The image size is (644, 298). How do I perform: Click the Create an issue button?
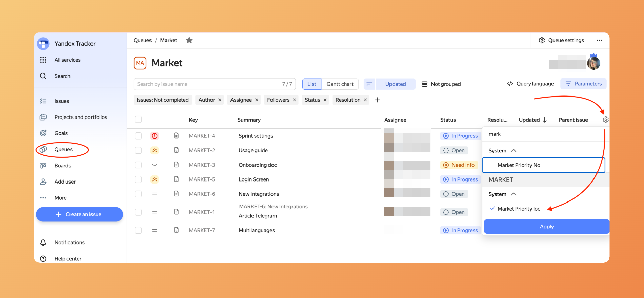point(79,214)
